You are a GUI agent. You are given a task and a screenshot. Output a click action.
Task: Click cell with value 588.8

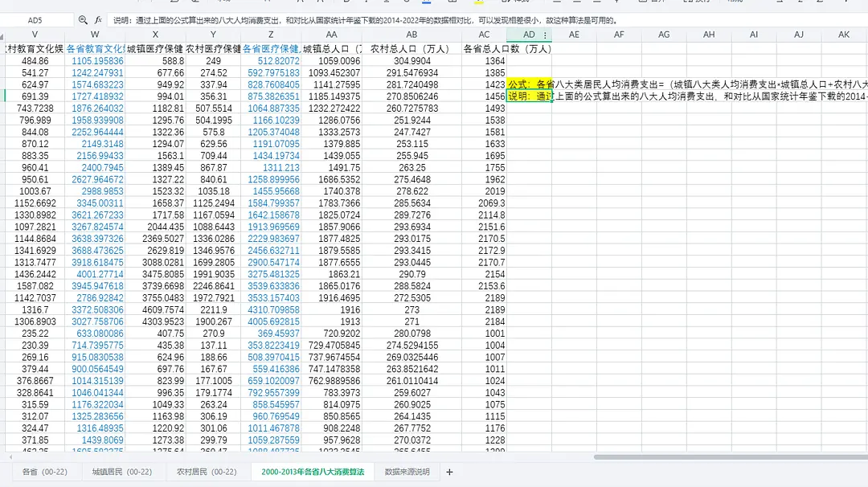156,61
